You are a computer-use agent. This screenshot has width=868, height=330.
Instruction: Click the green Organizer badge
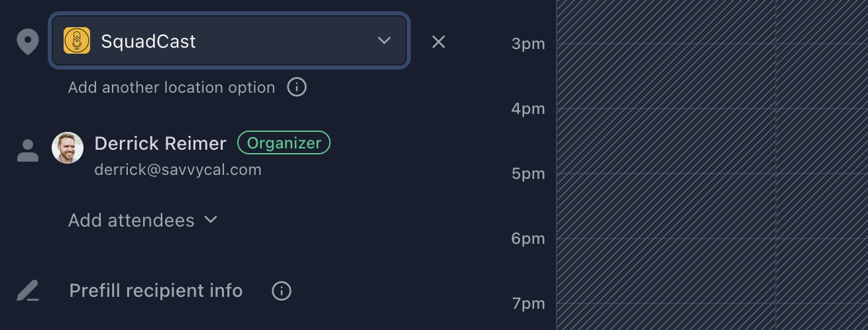(x=284, y=143)
